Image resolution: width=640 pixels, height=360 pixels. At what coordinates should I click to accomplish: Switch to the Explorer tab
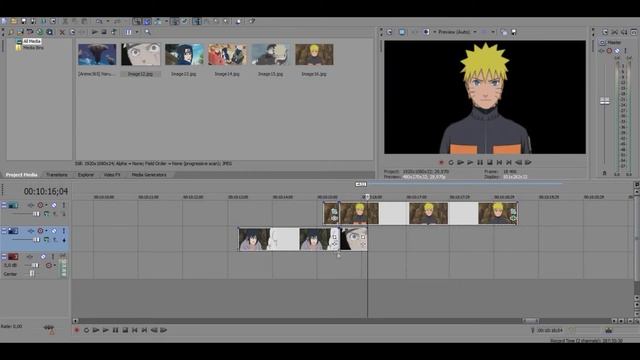86,175
